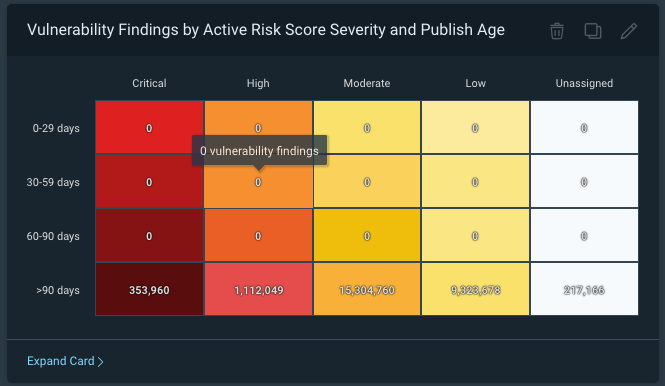665x386 pixels.
Task: Select the Critical >90 days cell 353,960
Action: tap(149, 289)
